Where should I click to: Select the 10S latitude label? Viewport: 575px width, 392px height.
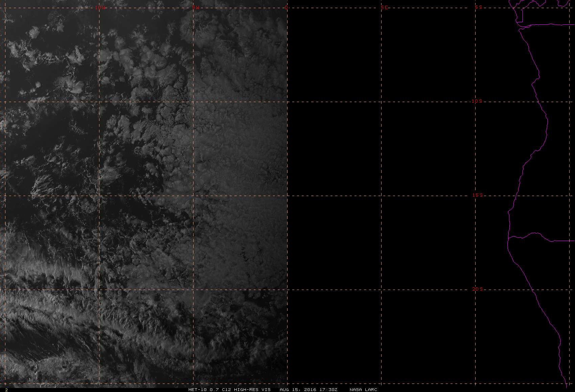[477, 101]
